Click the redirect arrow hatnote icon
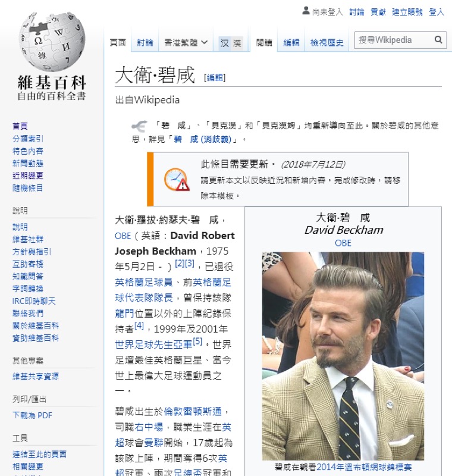452x476 pixels. (139, 126)
